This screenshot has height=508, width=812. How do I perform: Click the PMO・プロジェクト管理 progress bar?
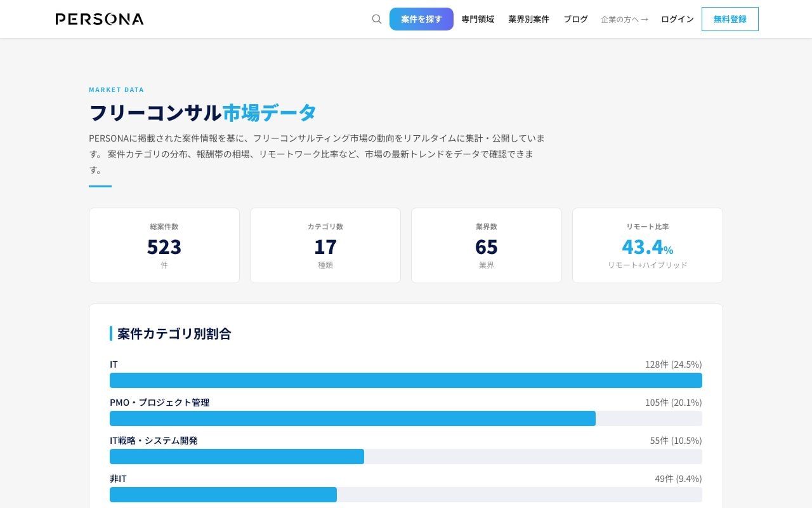pyautogui.click(x=406, y=418)
